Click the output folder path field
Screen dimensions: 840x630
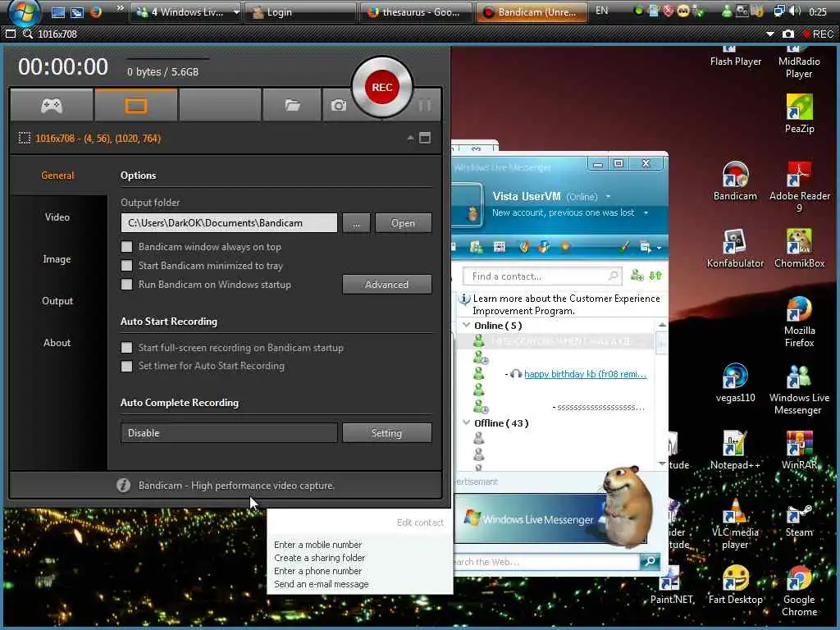click(x=230, y=223)
